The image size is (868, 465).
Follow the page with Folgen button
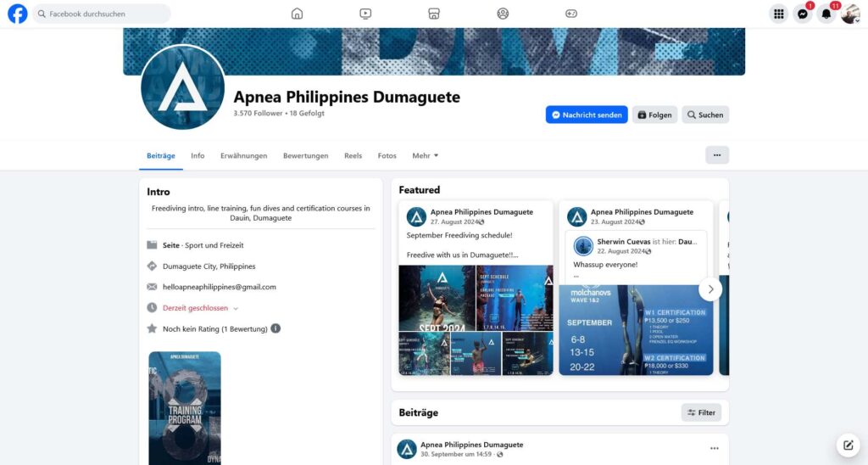click(654, 115)
